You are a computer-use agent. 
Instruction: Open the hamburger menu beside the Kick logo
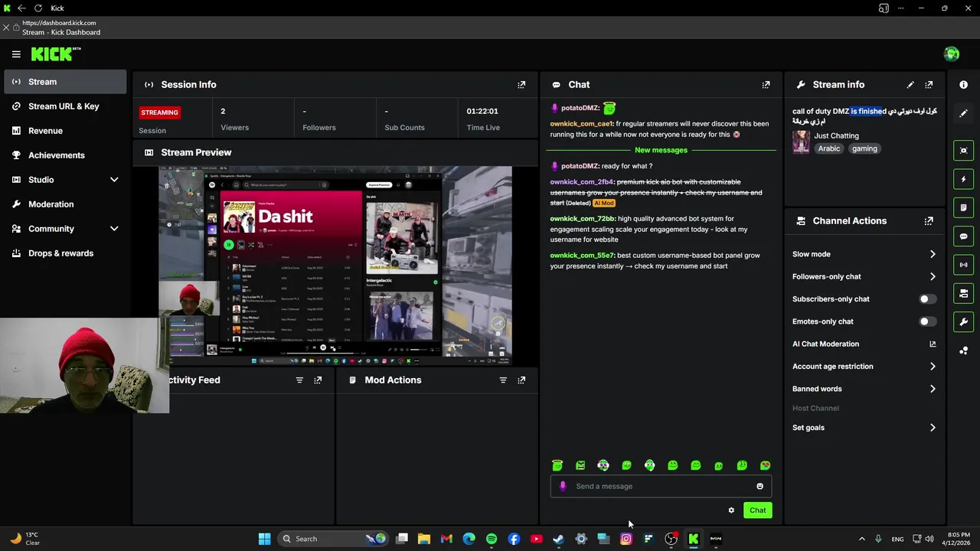(x=16, y=54)
